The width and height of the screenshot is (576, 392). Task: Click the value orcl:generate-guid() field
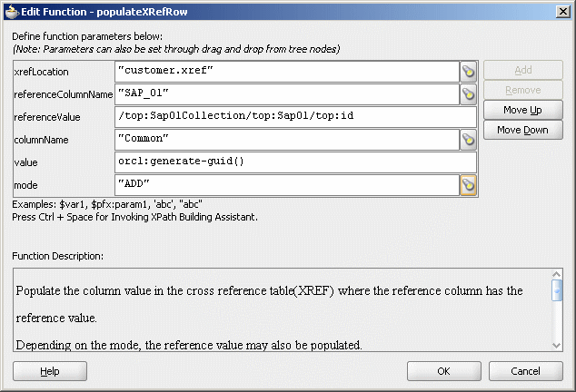coord(295,162)
